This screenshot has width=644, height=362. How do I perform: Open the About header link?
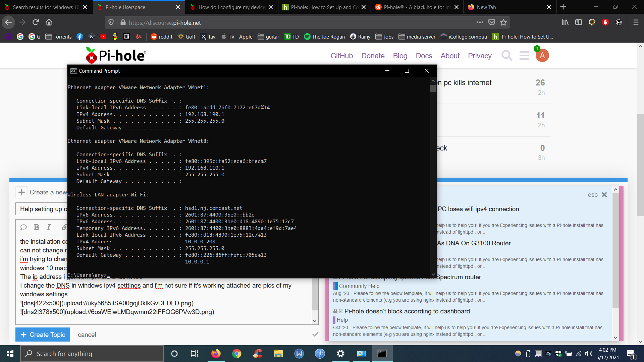pyautogui.click(x=450, y=56)
